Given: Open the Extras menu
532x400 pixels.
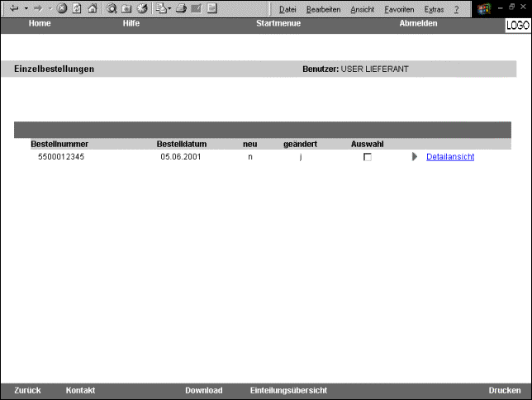Looking at the screenshot, I should (434, 10).
